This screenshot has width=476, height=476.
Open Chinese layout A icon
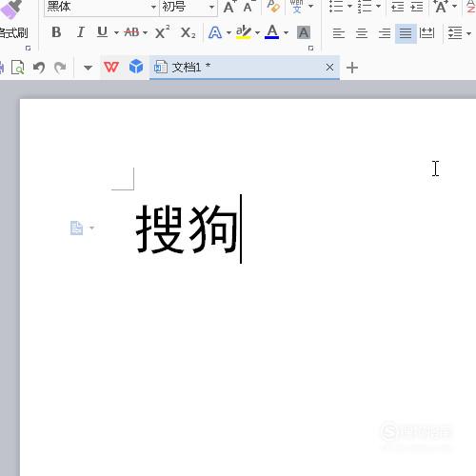[x=441, y=7]
